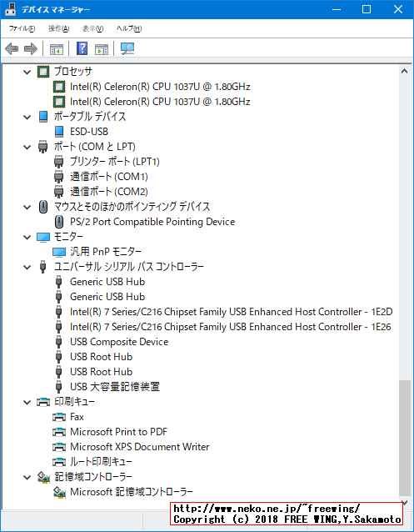Click the 記憶域コントローラー category icon
The image size is (414, 532).
point(43,477)
